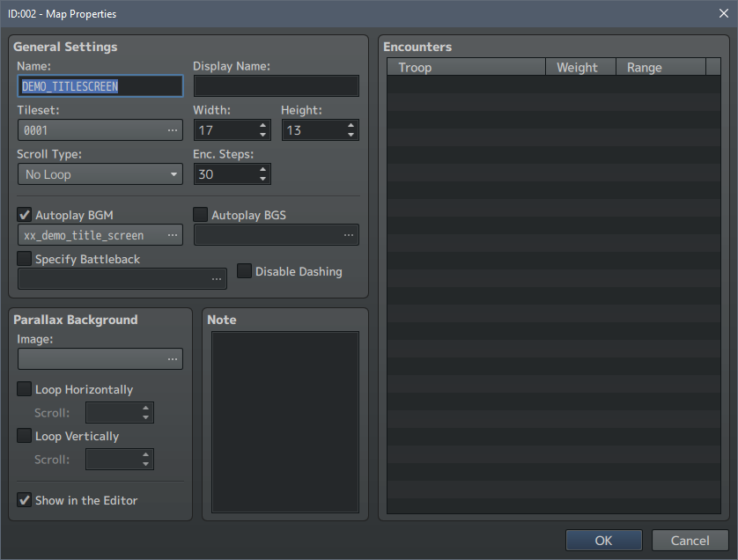
Task: Enable Specify Battleback checkbox
Action: tap(25, 259)
